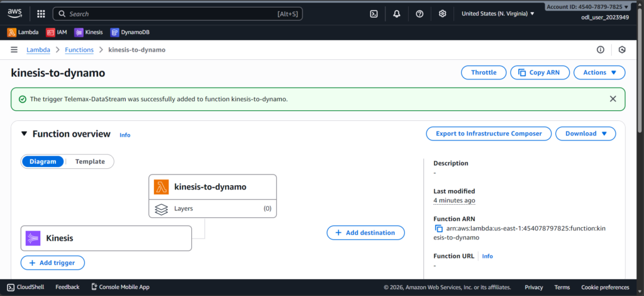Collapse the Function overview section

point(25,134)
